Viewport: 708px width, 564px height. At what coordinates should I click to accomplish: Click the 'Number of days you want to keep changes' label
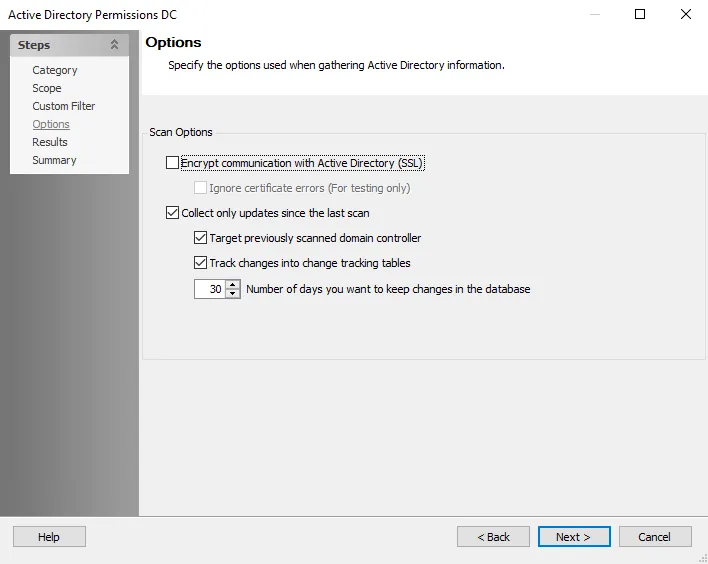388,289
